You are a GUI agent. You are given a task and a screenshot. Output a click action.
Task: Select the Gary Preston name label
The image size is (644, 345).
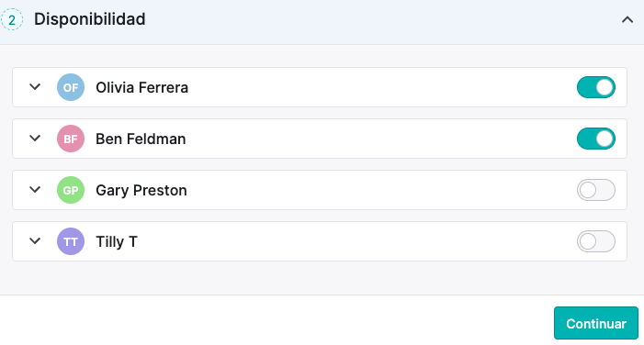(141, 190)
